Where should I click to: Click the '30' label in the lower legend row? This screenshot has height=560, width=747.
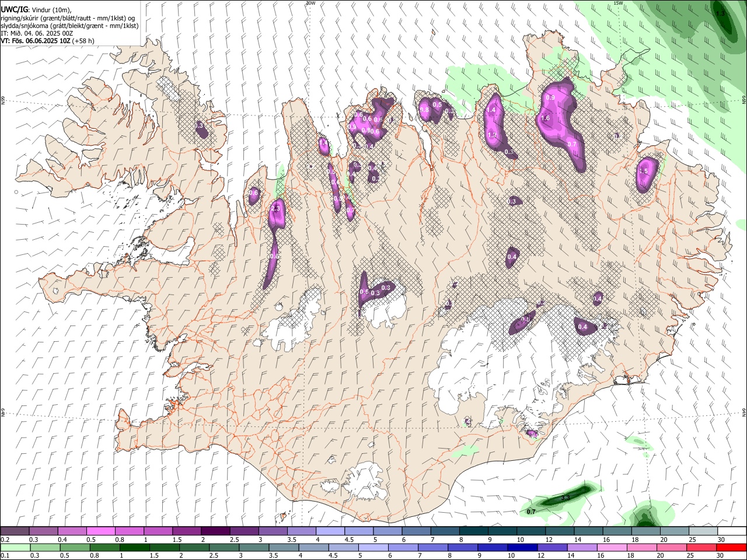pos(721,555)
